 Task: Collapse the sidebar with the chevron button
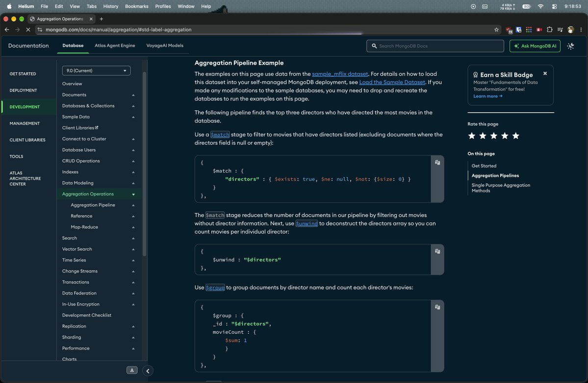coord(148,371)
